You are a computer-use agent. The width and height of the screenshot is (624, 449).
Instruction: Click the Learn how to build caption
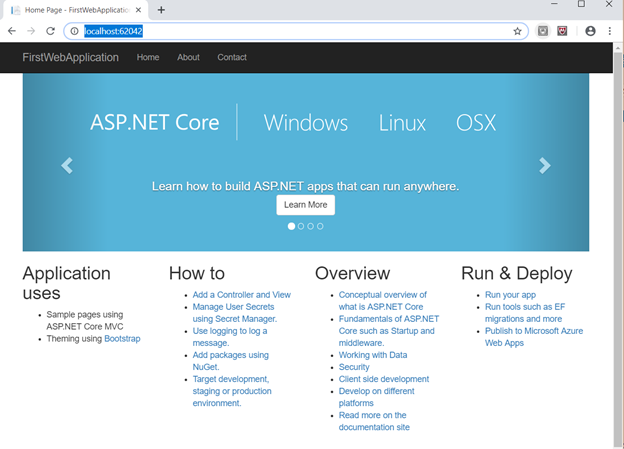(x=306, y=186)
